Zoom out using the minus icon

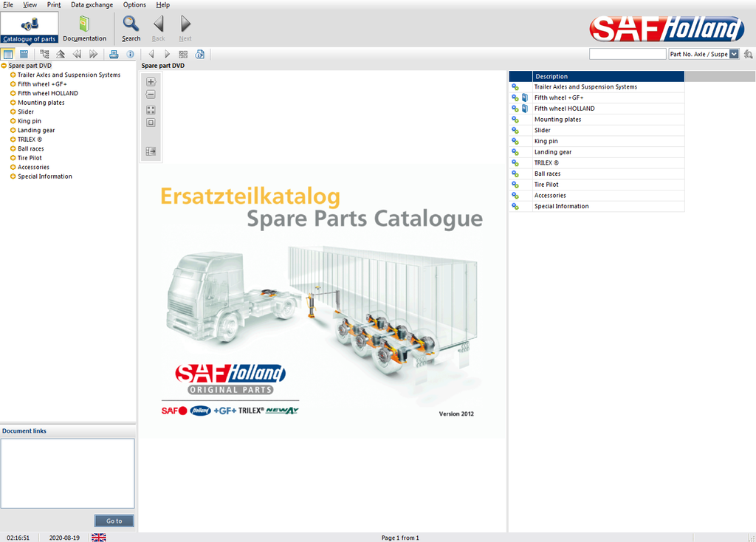[x=151, y=95]
